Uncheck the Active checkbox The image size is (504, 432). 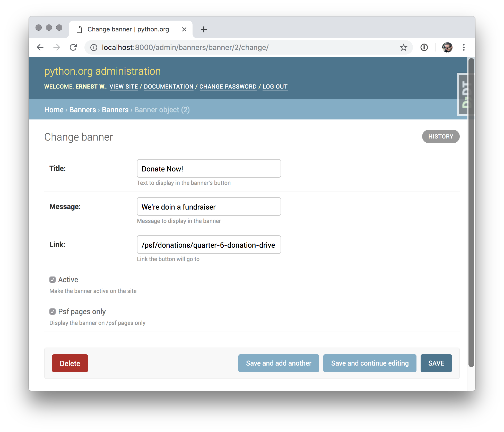click(x=53, y=280)
